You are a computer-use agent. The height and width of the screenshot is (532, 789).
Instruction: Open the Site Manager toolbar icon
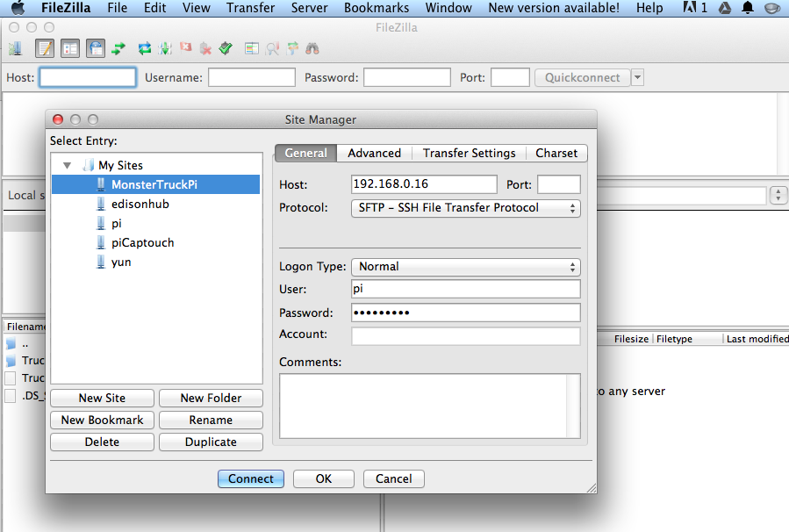point(16,49)
